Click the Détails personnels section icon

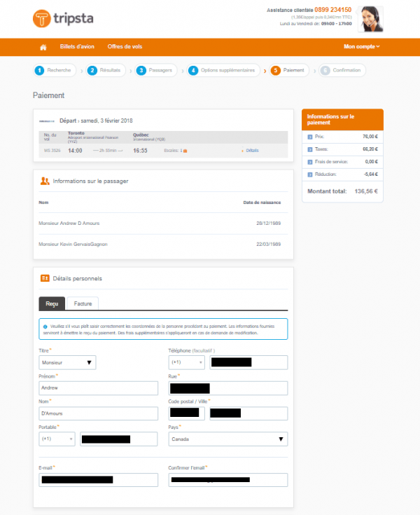[45, 278]
